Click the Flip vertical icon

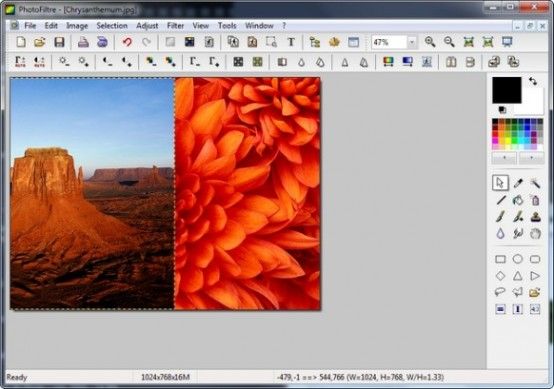point(470,62)
